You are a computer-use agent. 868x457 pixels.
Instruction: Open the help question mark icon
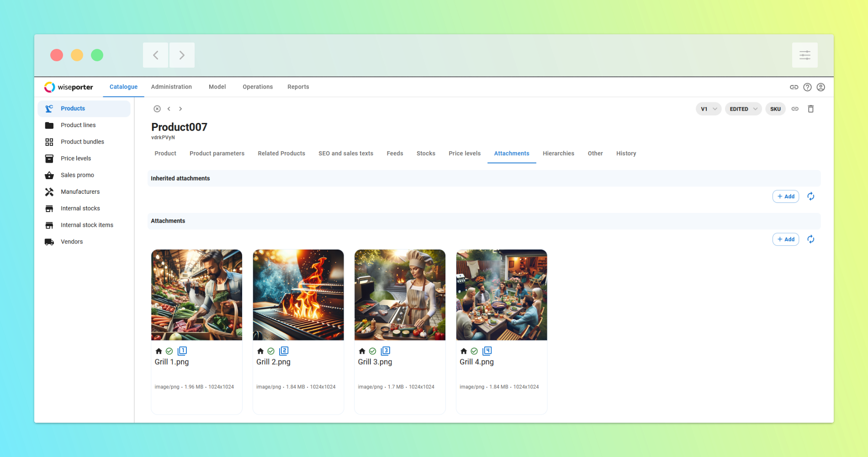coord(807,87)
